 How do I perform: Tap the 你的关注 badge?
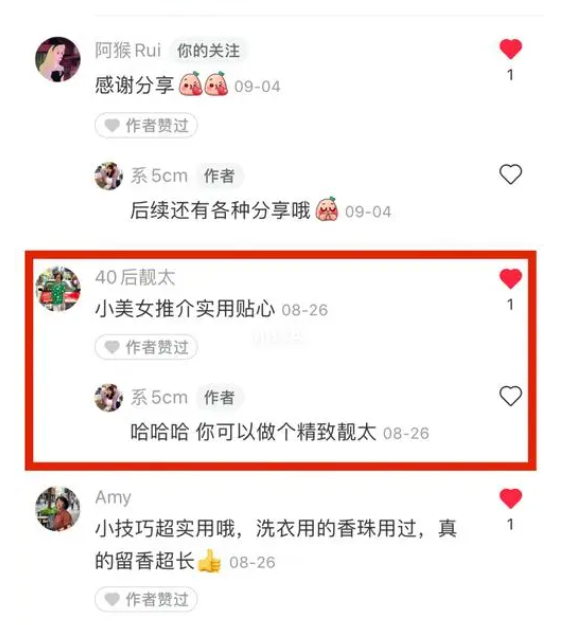click(x=208, y=51)
